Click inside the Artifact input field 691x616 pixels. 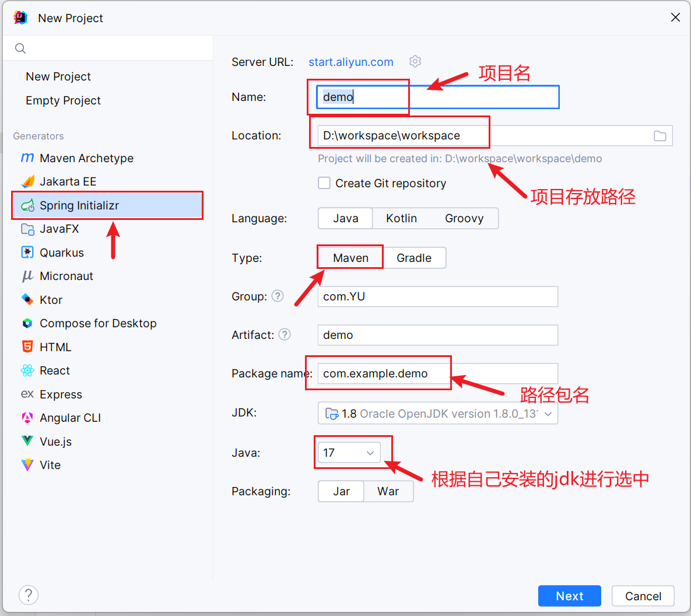pos(437,335)
